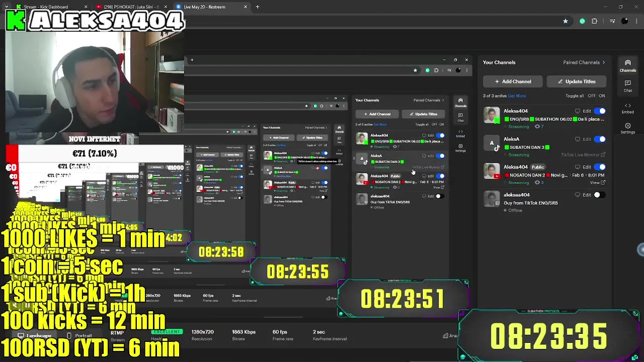Open Chrome three-dot menu

pyautogui.click(x=636, y=21)
